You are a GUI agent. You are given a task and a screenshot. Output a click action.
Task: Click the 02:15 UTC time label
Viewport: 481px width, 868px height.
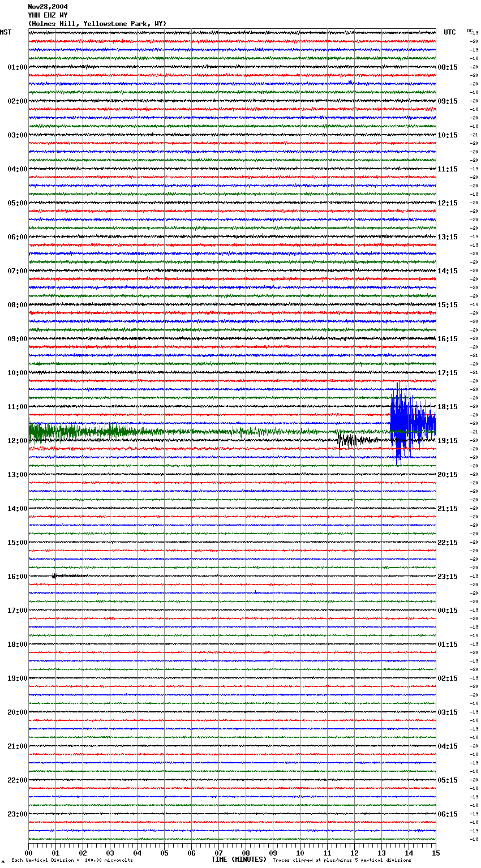(448, 678)
